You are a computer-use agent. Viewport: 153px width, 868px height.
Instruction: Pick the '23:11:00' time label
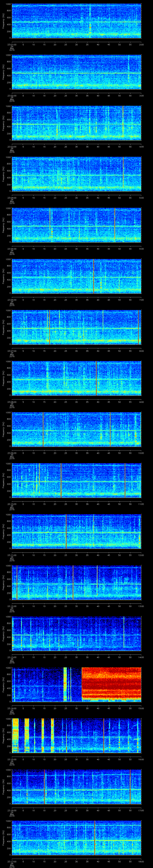coord(12,555)
